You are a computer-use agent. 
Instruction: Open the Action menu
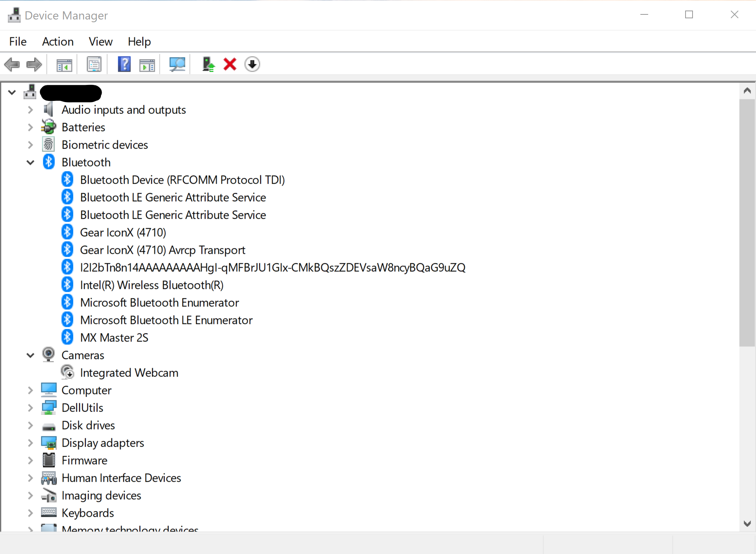point(58,41)
